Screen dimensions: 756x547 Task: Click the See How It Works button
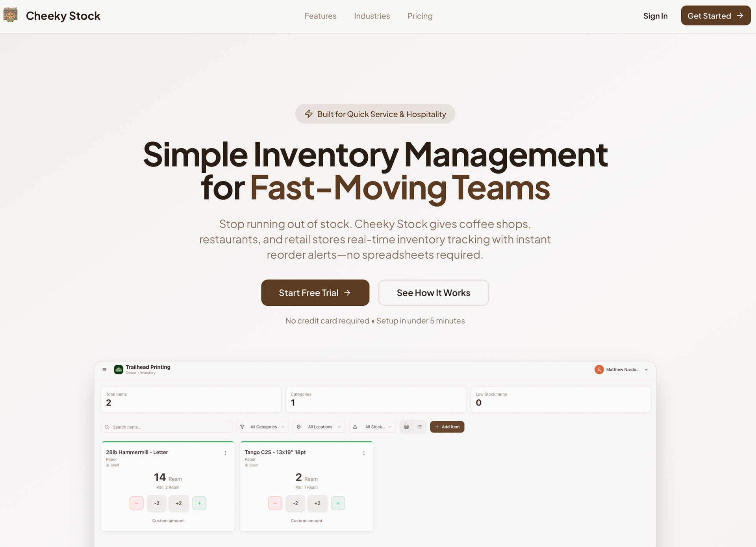click(x=433, y=293)
